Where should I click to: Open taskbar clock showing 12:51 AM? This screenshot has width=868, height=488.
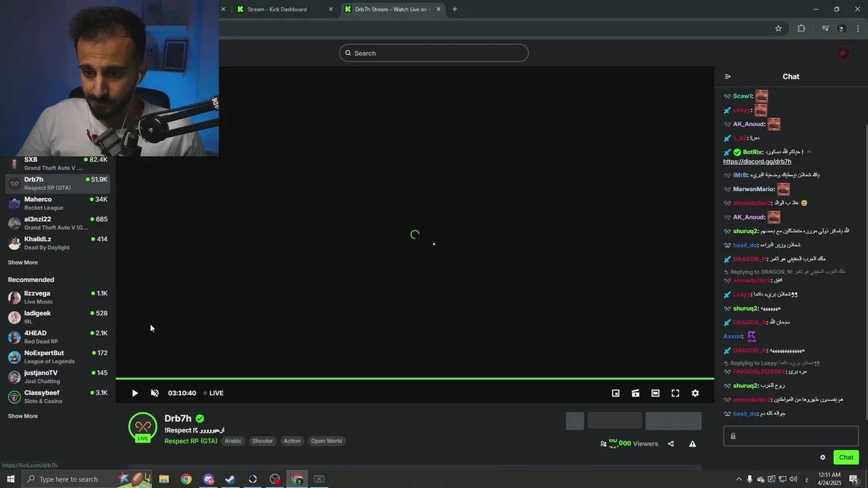click(x=829, y=479)
